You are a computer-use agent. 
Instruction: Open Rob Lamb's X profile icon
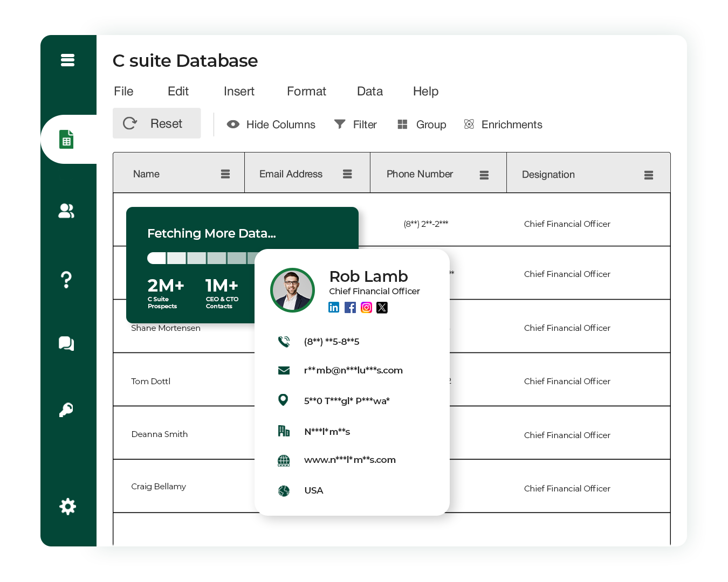click(x=382, y=307)
